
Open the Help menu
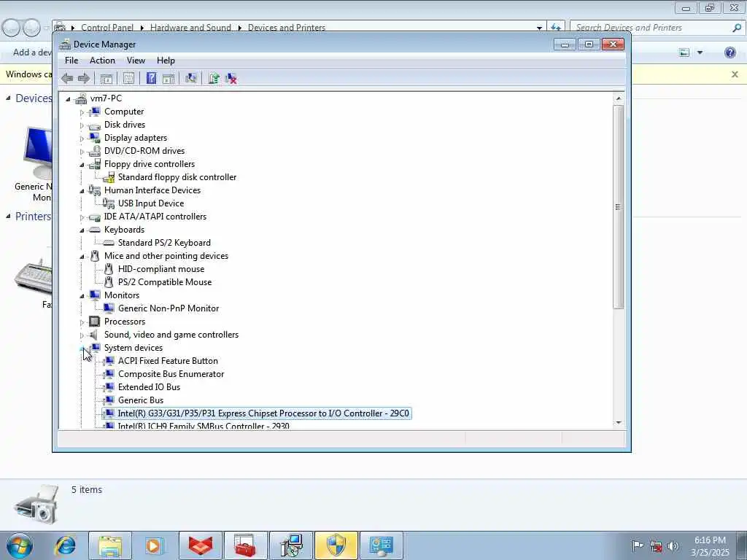pyautogui.click(x=166, y=61)
